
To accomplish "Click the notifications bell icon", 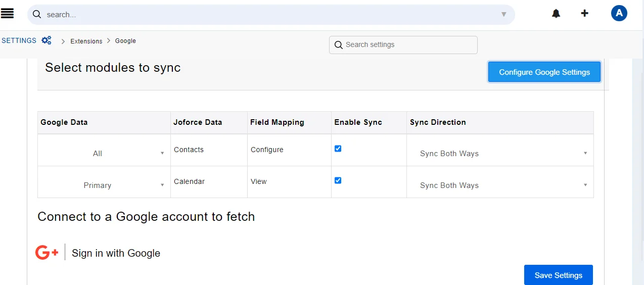I will point(556,14).
